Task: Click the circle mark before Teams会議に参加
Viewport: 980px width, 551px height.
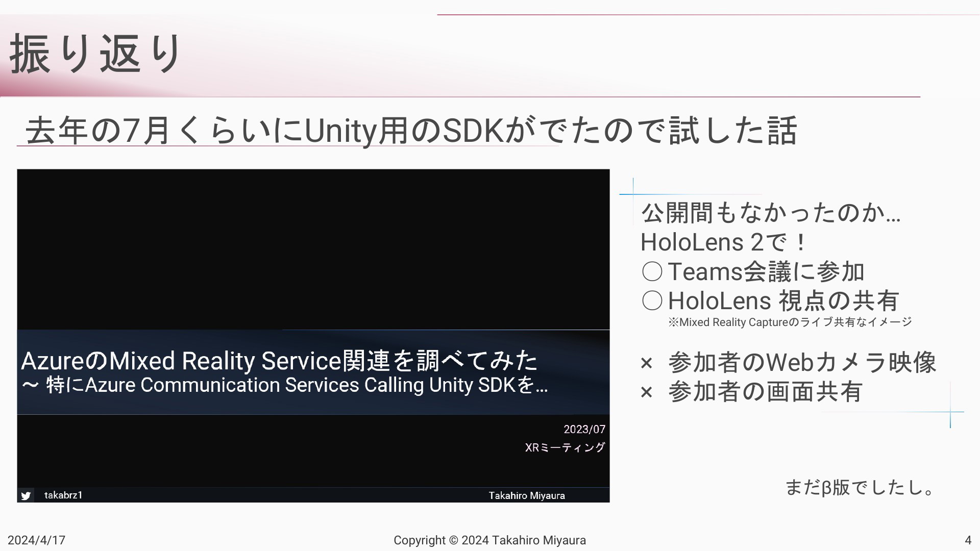Action: [652, 271]
